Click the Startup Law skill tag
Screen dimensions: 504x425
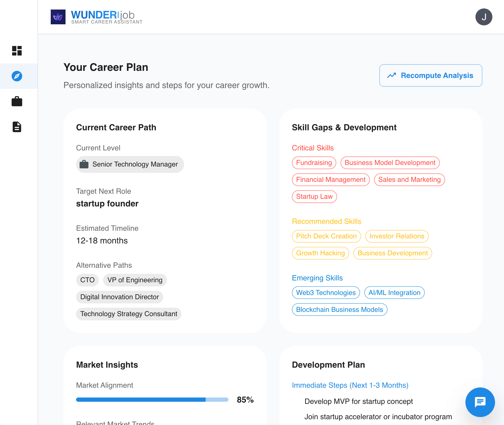coord(314,196)
